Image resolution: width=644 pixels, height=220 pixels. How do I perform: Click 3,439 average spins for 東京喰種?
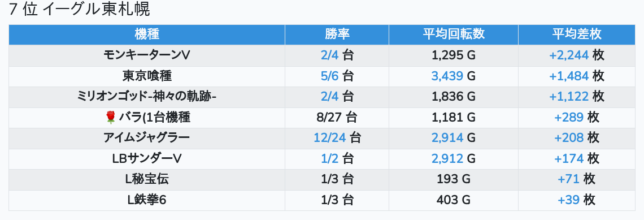(x=447, y=76)
